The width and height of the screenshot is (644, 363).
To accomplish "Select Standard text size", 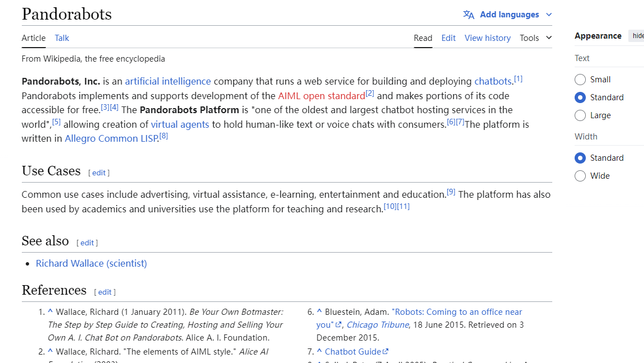I will point(580,97).
